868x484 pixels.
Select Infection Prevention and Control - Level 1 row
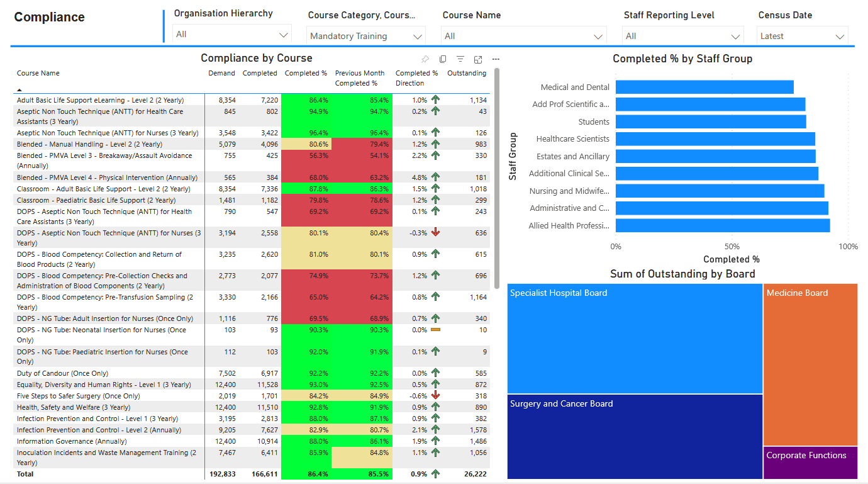(x=251, y=419)
